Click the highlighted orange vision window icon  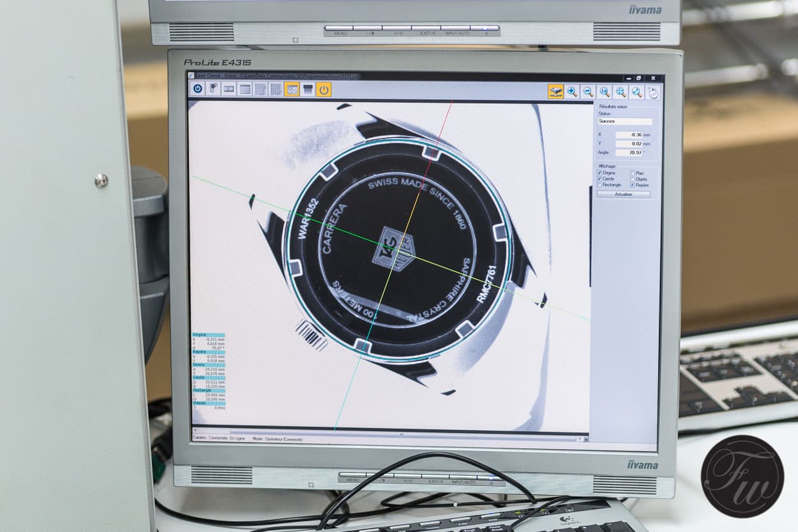tap(292, 89)
